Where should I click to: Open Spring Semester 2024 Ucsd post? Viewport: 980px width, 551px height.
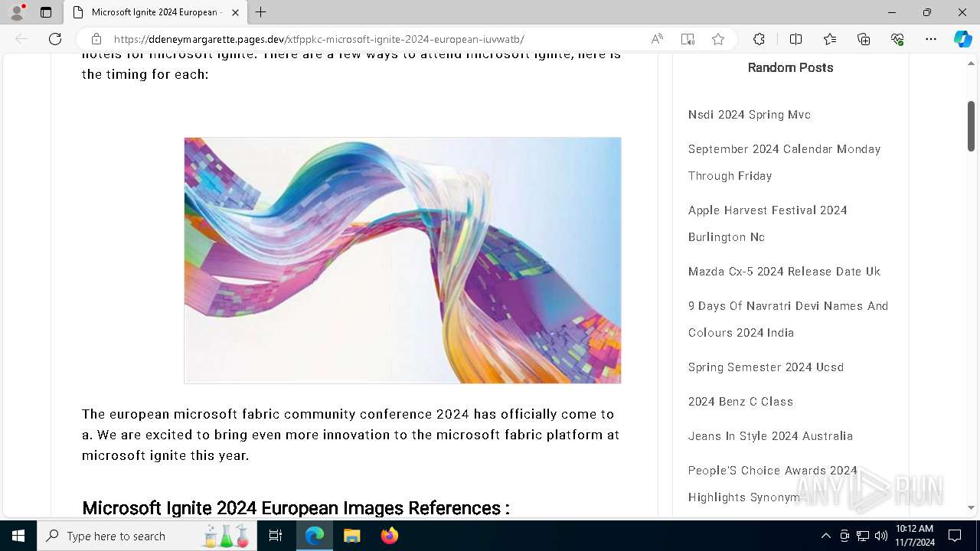(766, 367)
